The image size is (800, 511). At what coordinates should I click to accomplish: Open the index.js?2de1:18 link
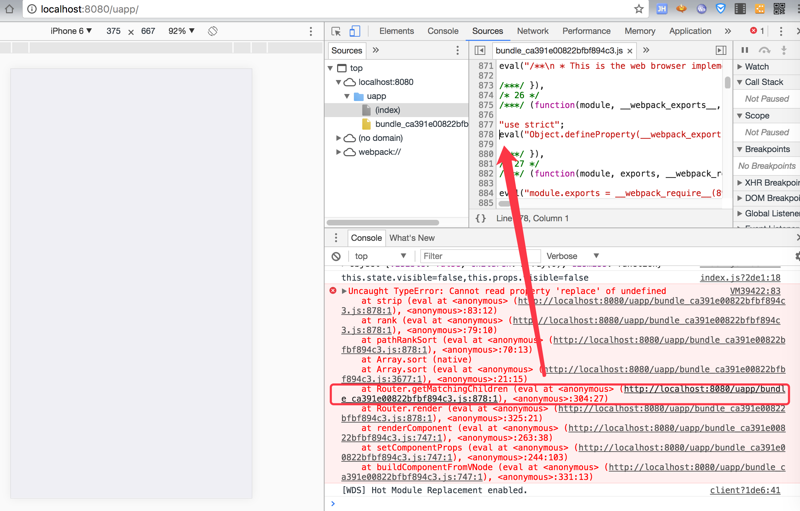740,277
